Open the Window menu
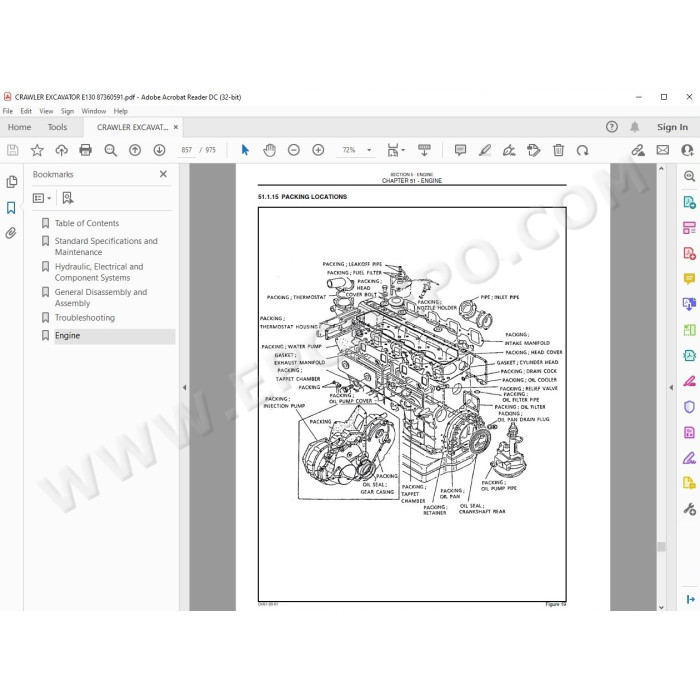The image size is (700, 700). click(94, 111)
